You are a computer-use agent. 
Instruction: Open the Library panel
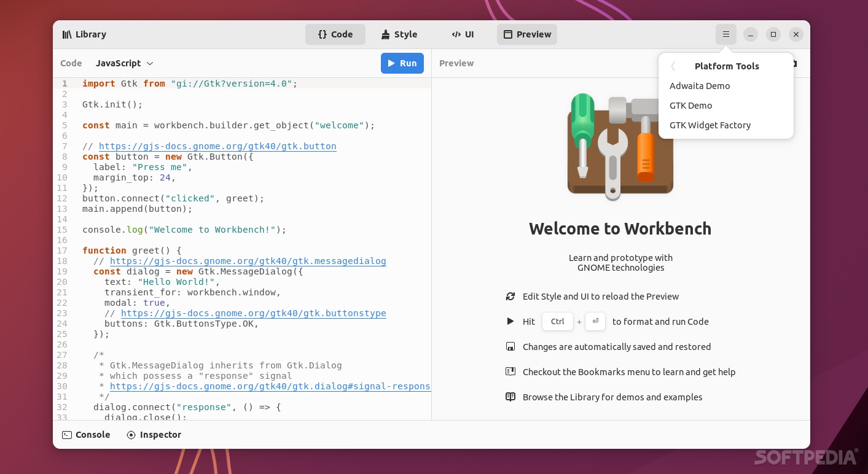click(84, 34)
